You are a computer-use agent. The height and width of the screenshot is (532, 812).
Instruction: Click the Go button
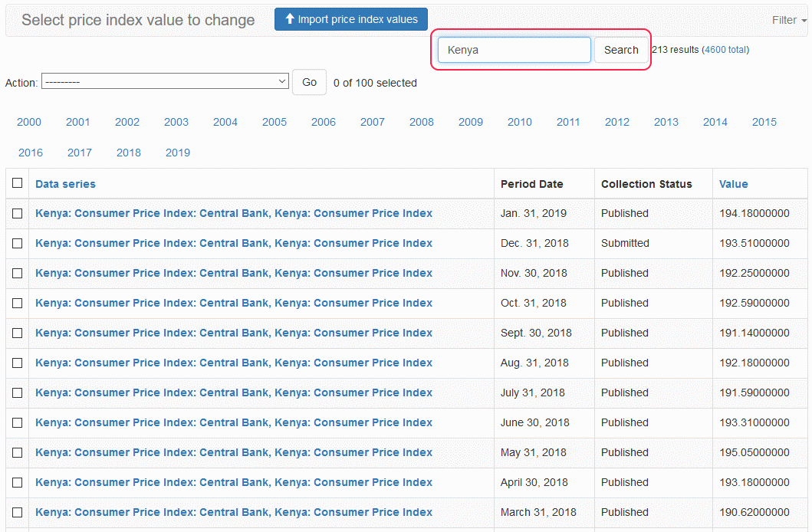[309, 82]
